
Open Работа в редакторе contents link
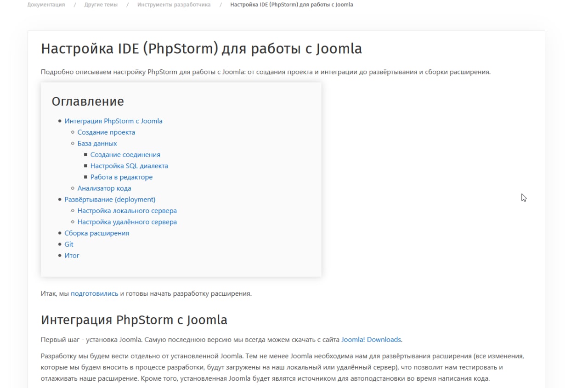coord(121,177)
